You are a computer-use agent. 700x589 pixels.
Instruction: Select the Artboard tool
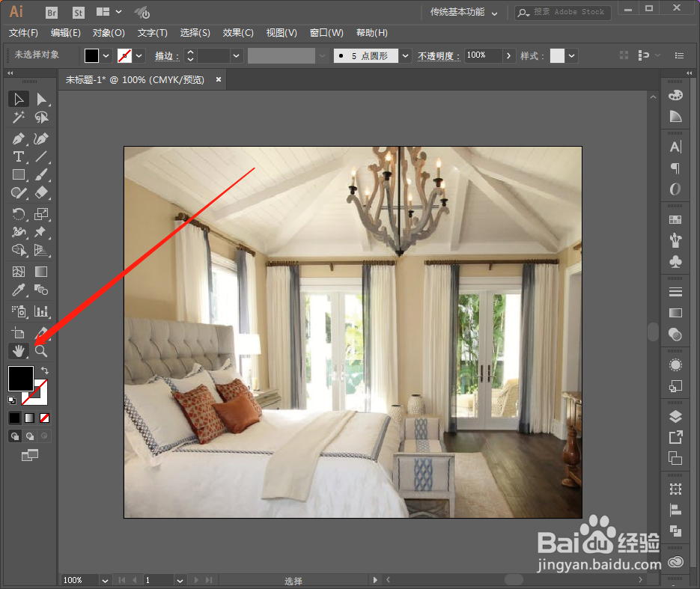(x=19, y=333)
